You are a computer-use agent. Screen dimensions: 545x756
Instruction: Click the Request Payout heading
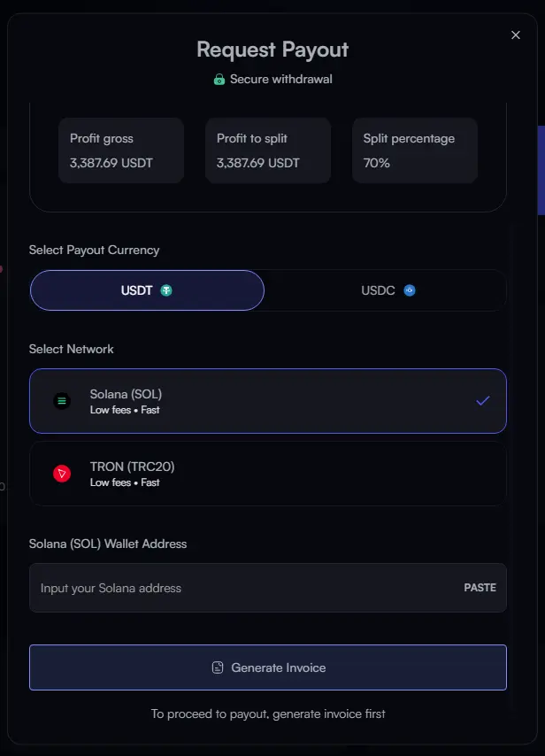[x=272, y=49]
